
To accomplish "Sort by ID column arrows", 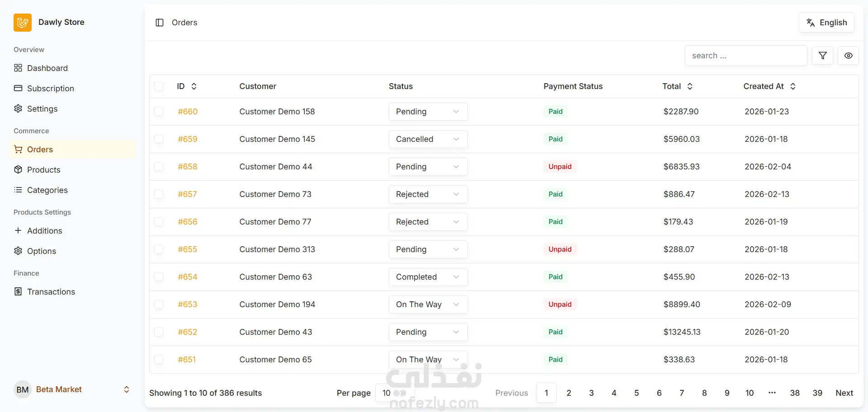I will pos(194,86).
